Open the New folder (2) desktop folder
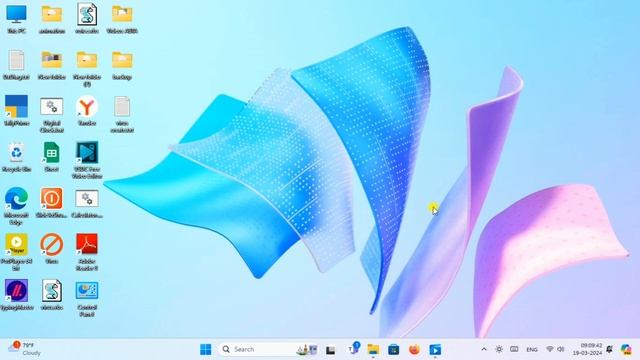The width and height of the screenshot is (640, 360). [x=87, y=69]
